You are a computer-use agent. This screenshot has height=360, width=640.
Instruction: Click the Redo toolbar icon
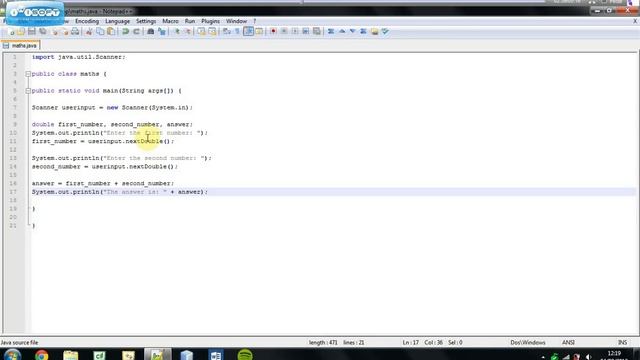click(136, 31)
